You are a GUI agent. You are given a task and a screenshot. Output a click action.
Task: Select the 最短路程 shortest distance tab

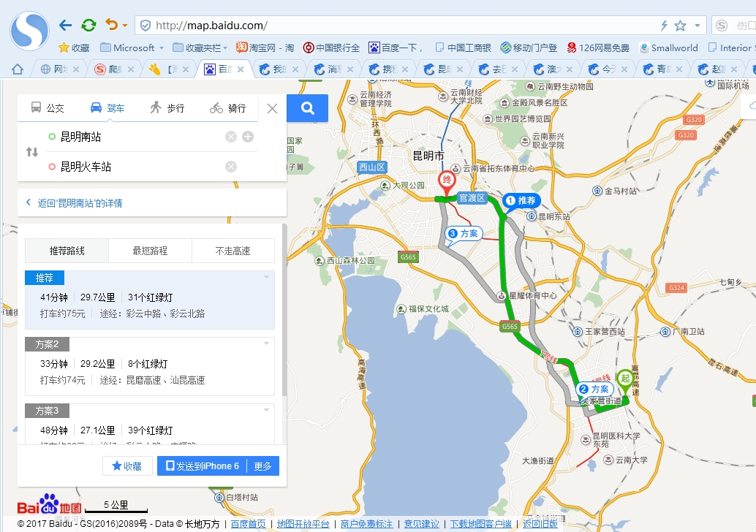click(150, 251)
